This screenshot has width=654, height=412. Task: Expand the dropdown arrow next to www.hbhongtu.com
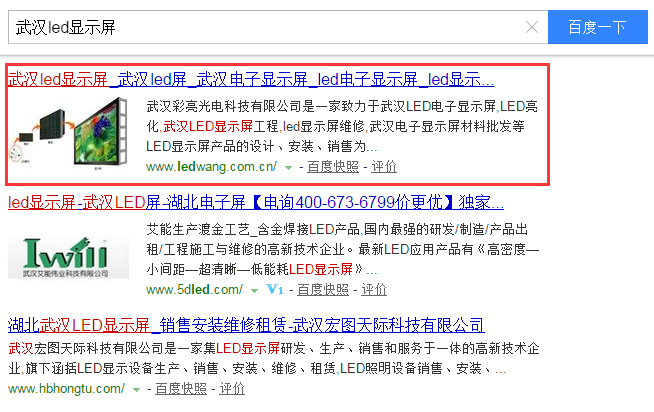[x=135, y=388]
